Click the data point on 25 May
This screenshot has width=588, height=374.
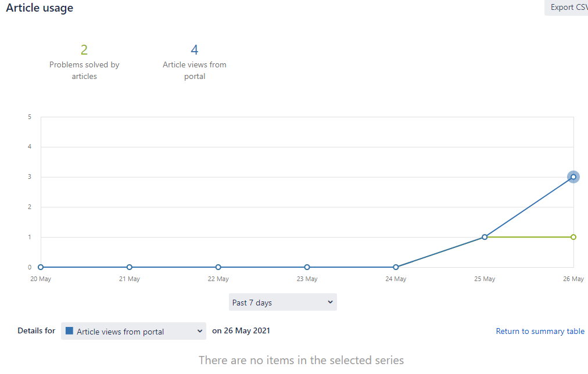[x=485, y=237]
